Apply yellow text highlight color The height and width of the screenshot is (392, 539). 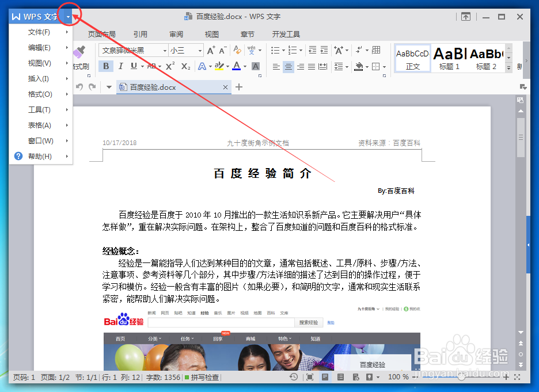[219, 66]
